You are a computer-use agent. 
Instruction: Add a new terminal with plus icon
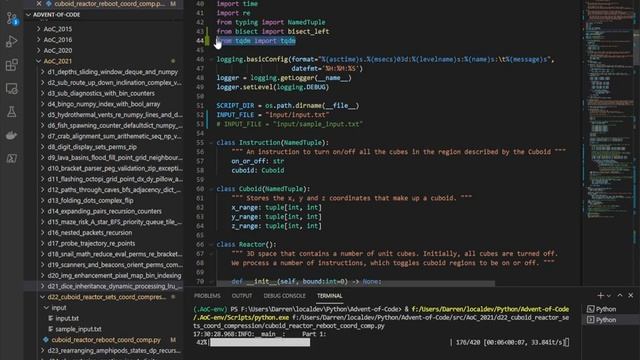tap(600, 296)
